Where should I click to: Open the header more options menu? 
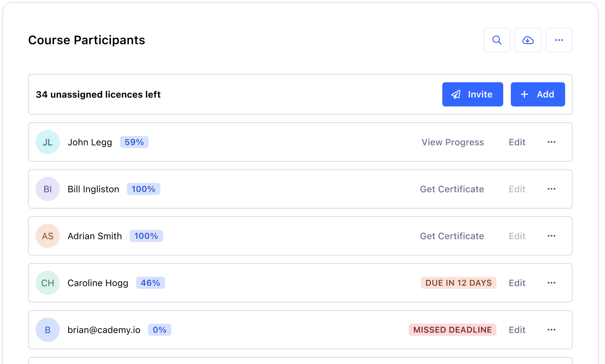click(559, 40)
